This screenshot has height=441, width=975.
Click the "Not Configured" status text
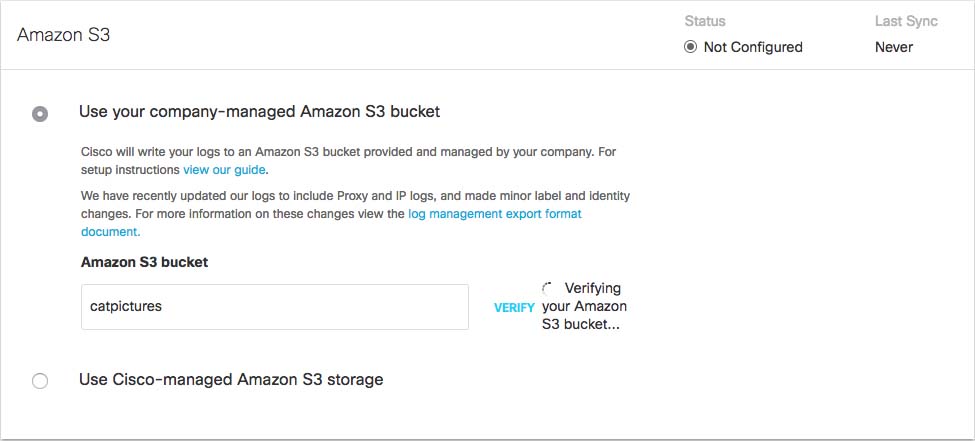[753, 47]
